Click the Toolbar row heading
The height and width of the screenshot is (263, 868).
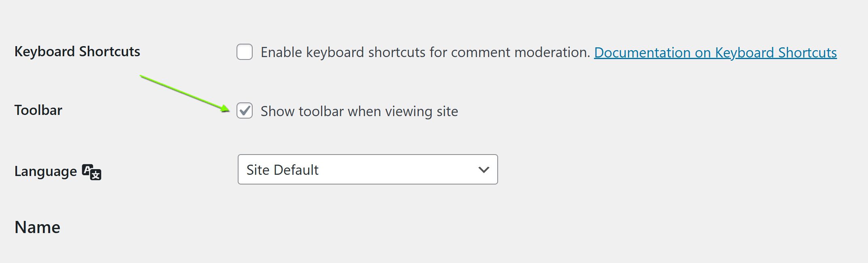click(38, 110)
